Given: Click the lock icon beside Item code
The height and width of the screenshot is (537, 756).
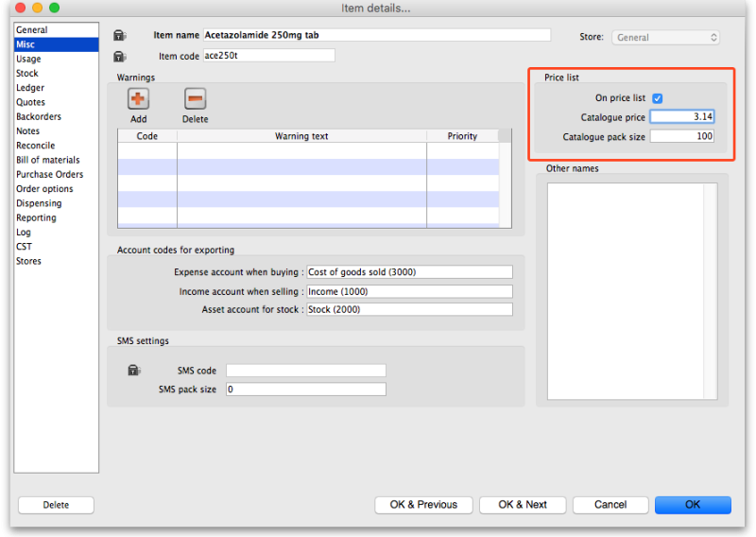Looking at the screenshot, I should pos(120,57).
